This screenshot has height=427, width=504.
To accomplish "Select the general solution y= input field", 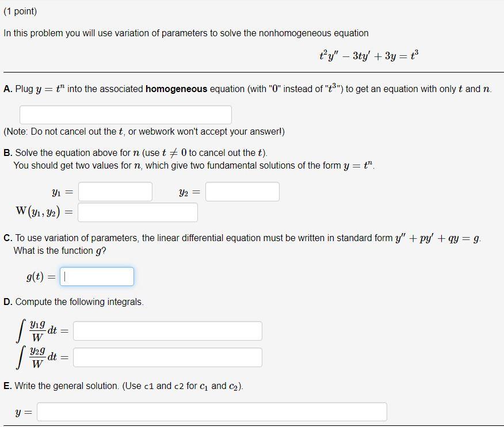I will 212,411.
